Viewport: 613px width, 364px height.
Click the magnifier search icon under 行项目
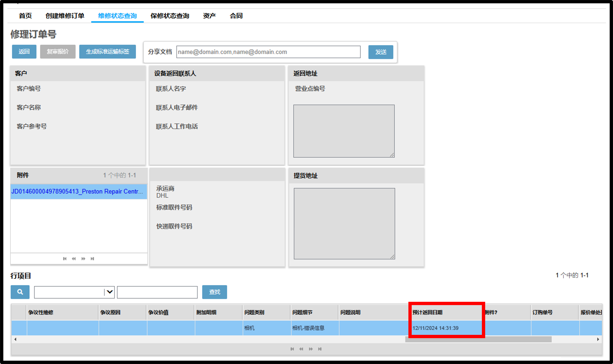(x=20, y=292)
